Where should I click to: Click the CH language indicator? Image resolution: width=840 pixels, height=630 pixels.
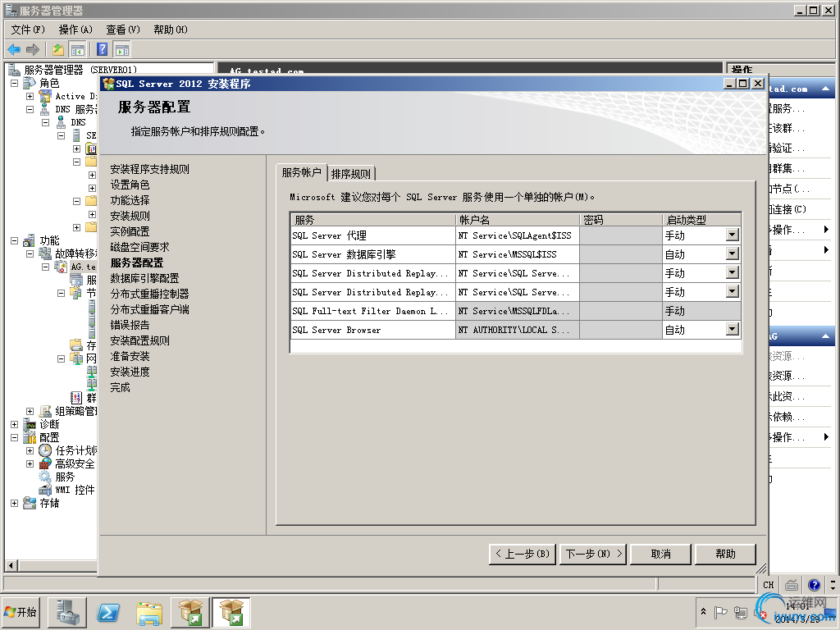coord(769,585)
